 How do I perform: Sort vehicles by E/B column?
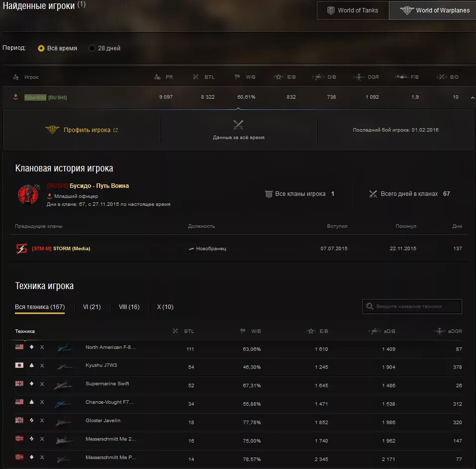[x=317, y=331]
